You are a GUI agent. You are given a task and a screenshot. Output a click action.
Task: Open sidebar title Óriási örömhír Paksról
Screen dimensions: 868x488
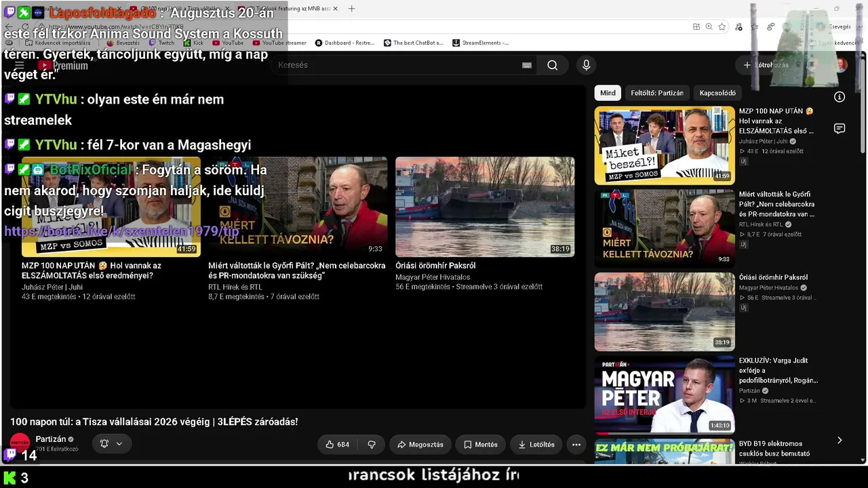pos(773,277)
